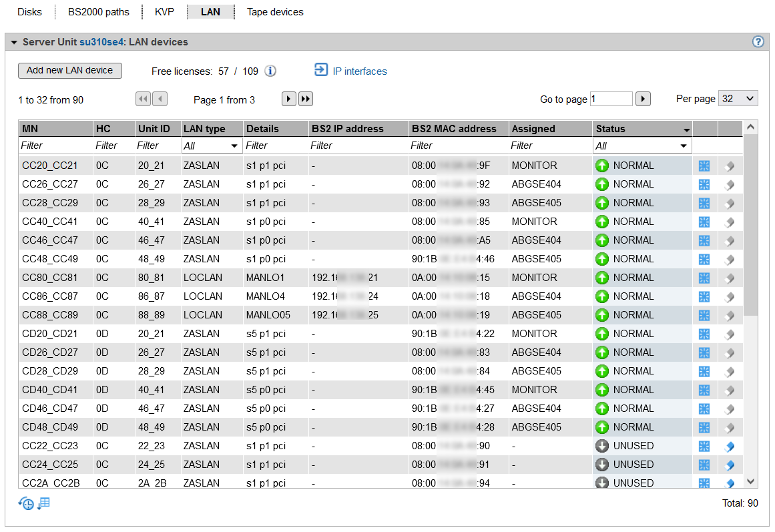Click the blue starburst icon for CC20_CC21
Viewport: 775px width, 532px height.
(x=704, y=166)
